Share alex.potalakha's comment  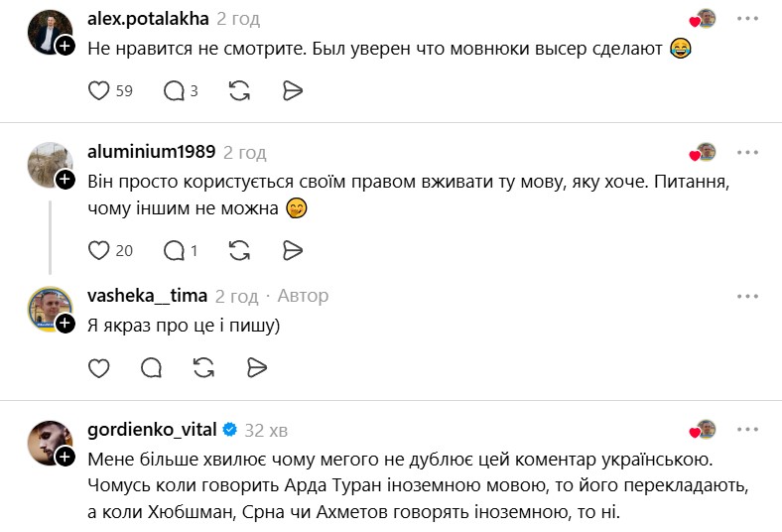click(292, 91)
